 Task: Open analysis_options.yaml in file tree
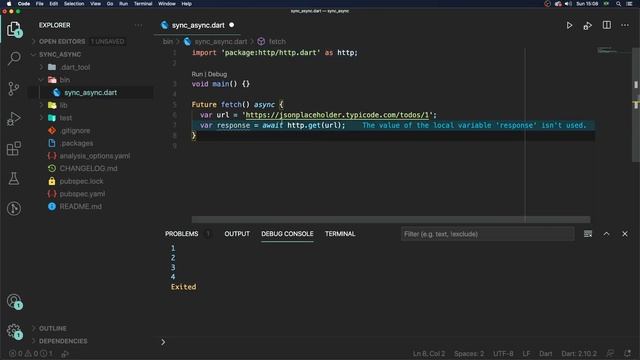tap(95, 156)
